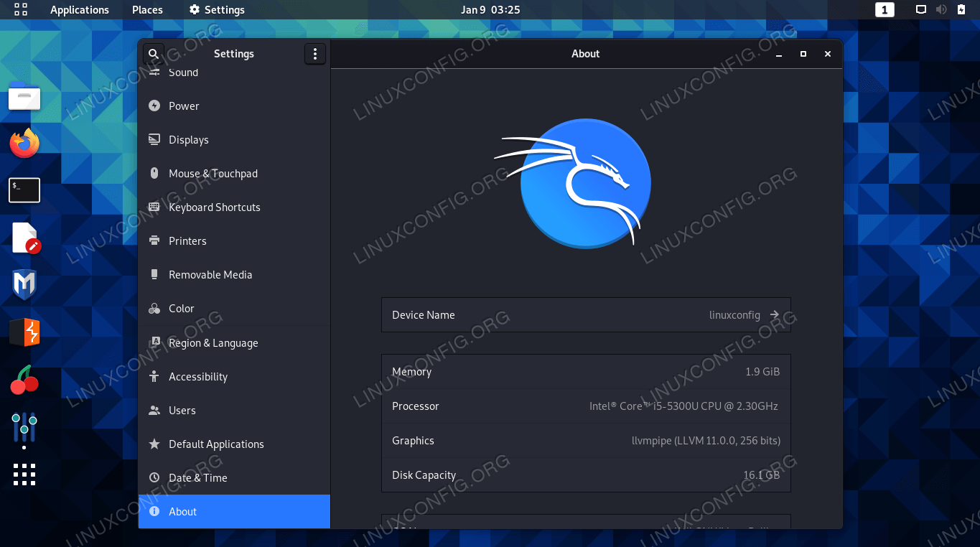Open Region & Language settings

click(x=234, y=343)
